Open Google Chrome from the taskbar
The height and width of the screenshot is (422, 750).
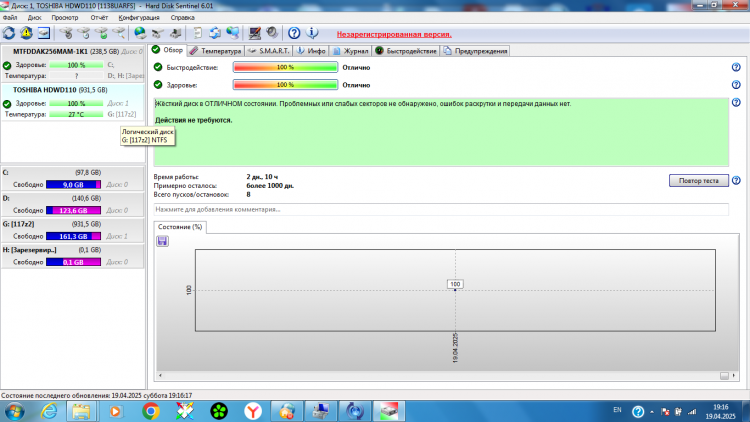click(x=151, y=411)
